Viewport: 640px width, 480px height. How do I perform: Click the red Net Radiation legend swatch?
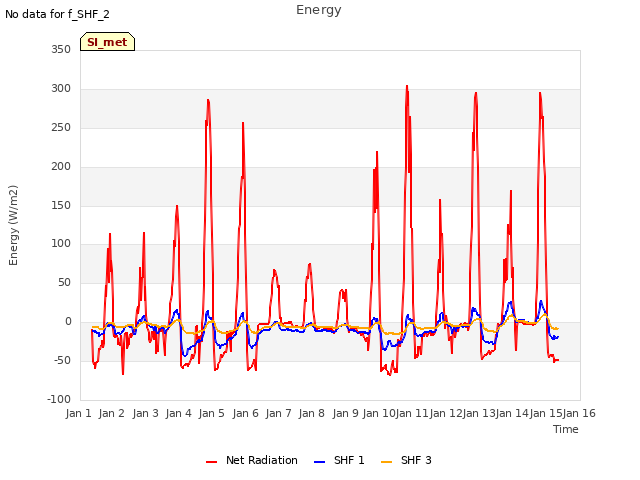[x=211, y=462]
